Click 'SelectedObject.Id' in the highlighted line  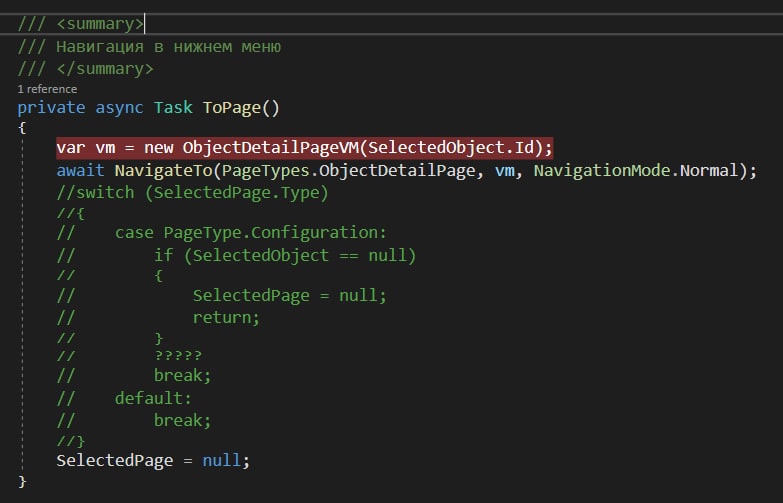[x=451, y=147]
